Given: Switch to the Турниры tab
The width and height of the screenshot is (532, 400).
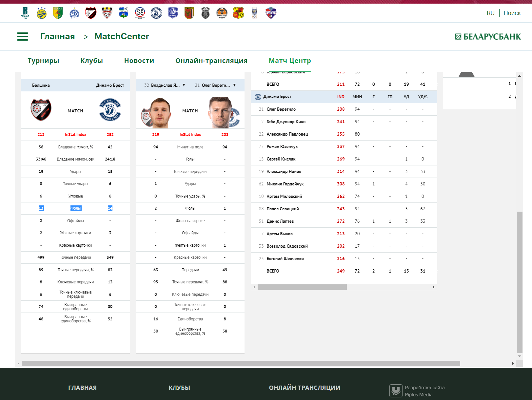Looking at the screenshot, I should point(43,61).
